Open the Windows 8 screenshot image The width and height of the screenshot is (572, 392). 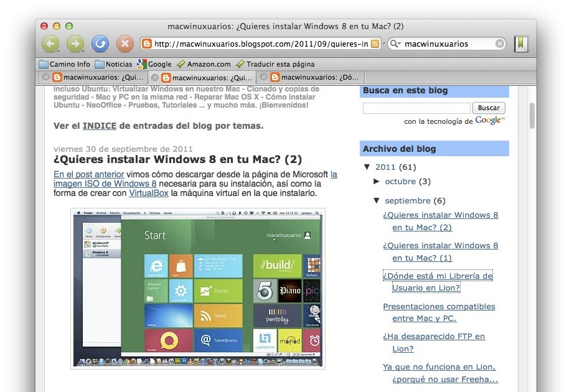pyautogui.click(x=198, y=289)
